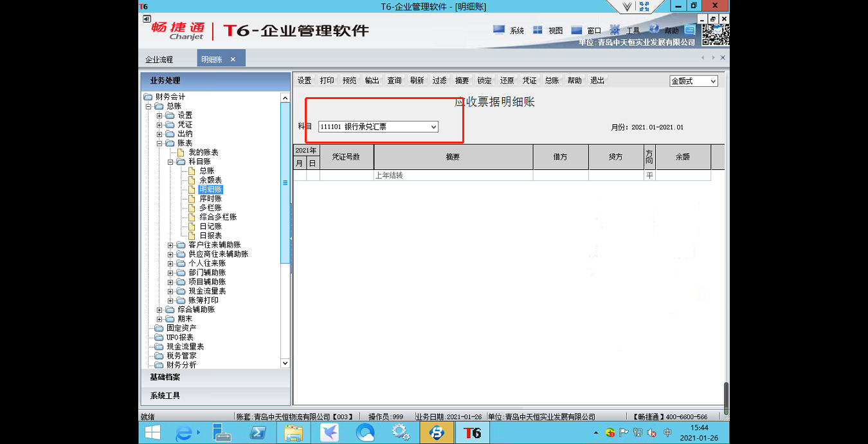
Task: Click the 刷新 toolbar button
Action: coord(417,81)
